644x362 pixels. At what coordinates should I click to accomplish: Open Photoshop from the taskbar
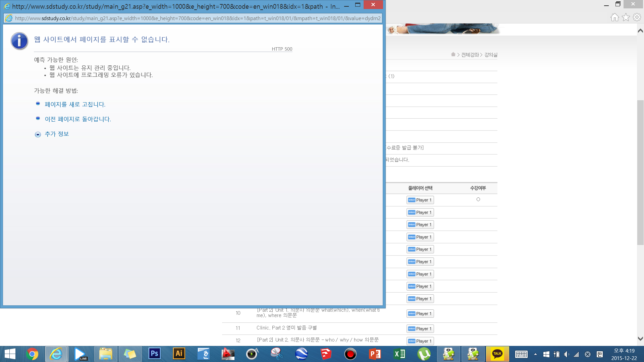tap(154, 354)
